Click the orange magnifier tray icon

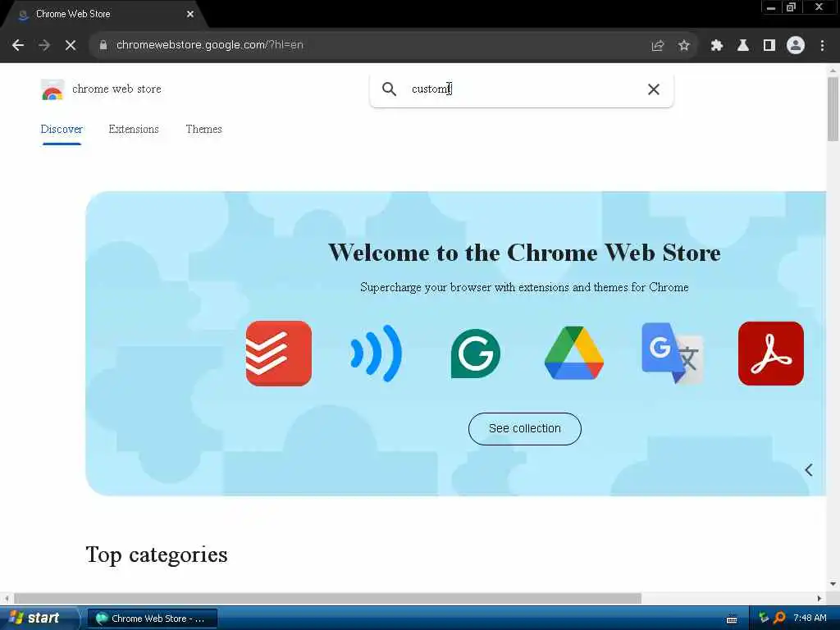(x=779, y=618)
